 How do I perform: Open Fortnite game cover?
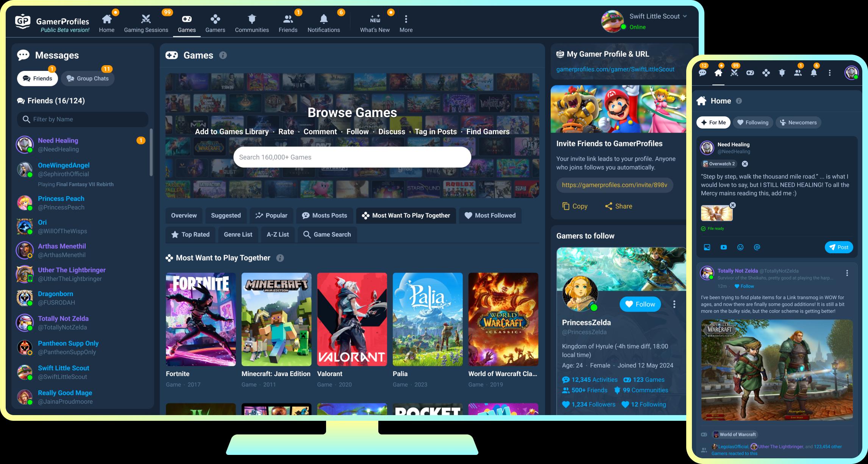(x=201, y=319)
